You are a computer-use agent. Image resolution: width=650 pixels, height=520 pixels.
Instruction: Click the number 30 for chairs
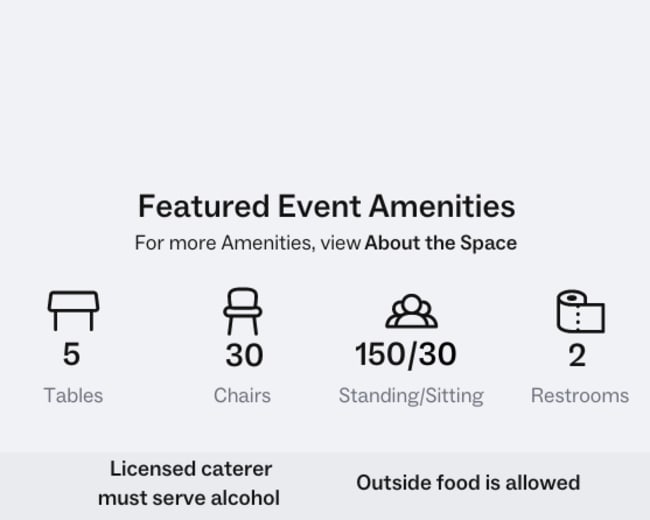pos(244,355)
